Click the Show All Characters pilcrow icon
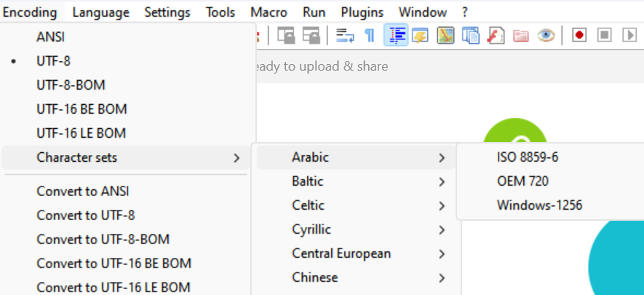Viewport: 644px width, 295px height. pos(369,35)
